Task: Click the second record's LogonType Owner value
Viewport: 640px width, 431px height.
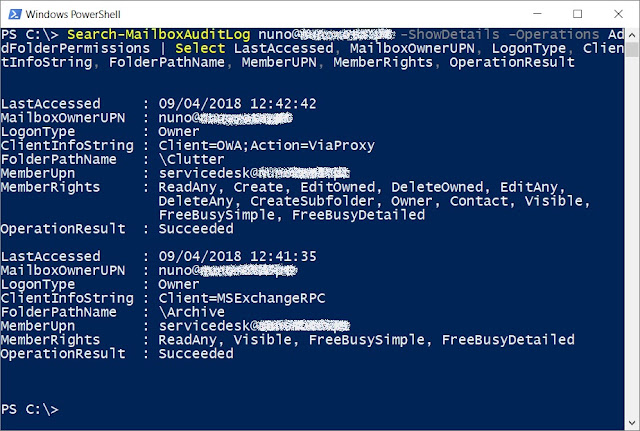Action: (x=179, y=284)
